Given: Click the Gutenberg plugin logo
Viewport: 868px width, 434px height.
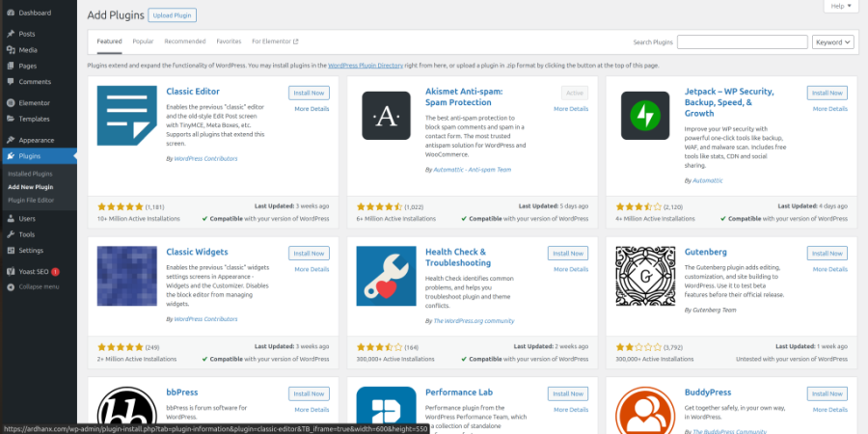Looking at the screenshot, I should coord(645,276).
